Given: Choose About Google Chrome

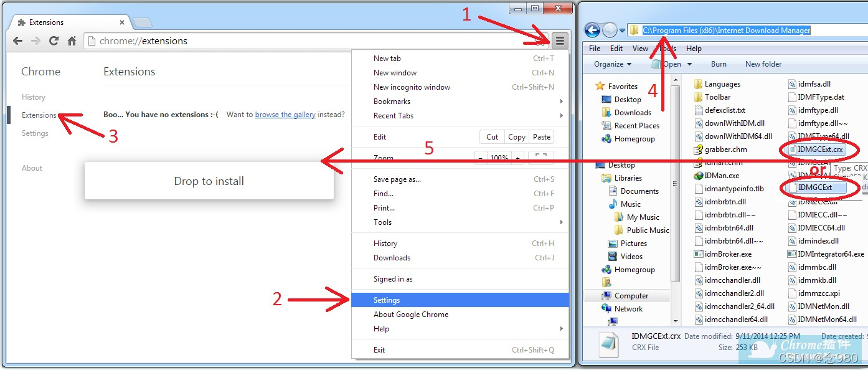Looking at the screenshot, I should pos(460,315).
